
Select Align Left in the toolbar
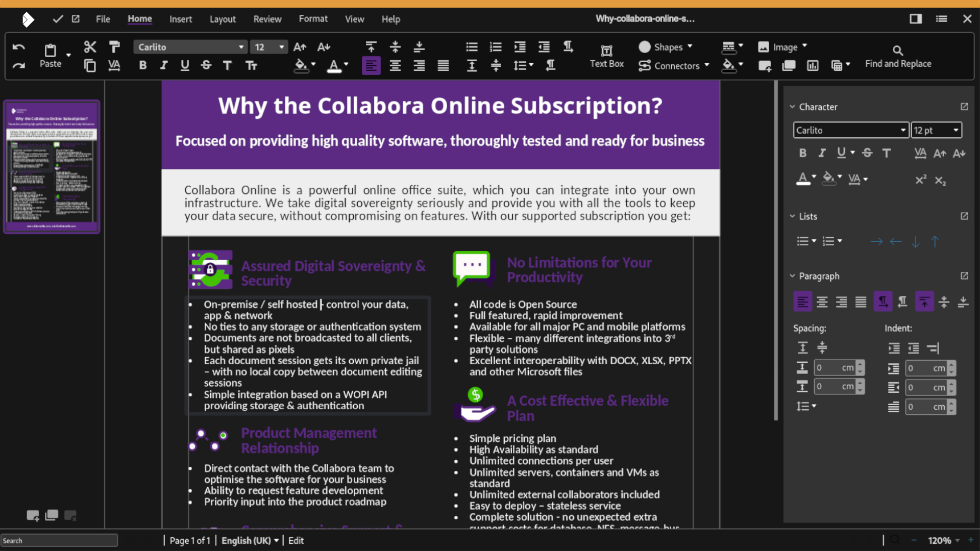pyautogui.click(x=371, y=66)
